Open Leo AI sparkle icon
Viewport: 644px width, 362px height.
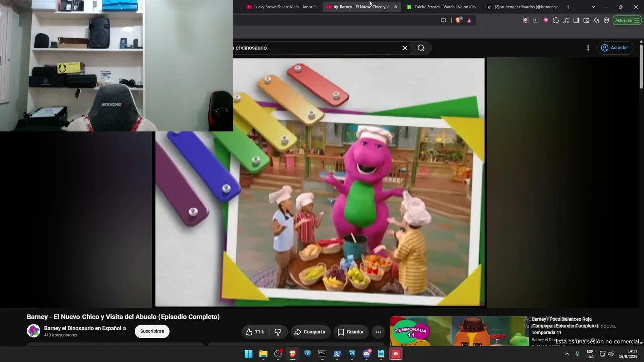pyautogui.click(x=596, y=20)
